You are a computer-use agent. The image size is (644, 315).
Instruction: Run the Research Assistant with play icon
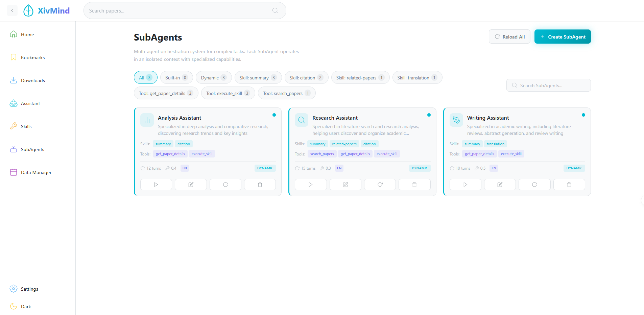pyautogui.click(x=311, y=185)
